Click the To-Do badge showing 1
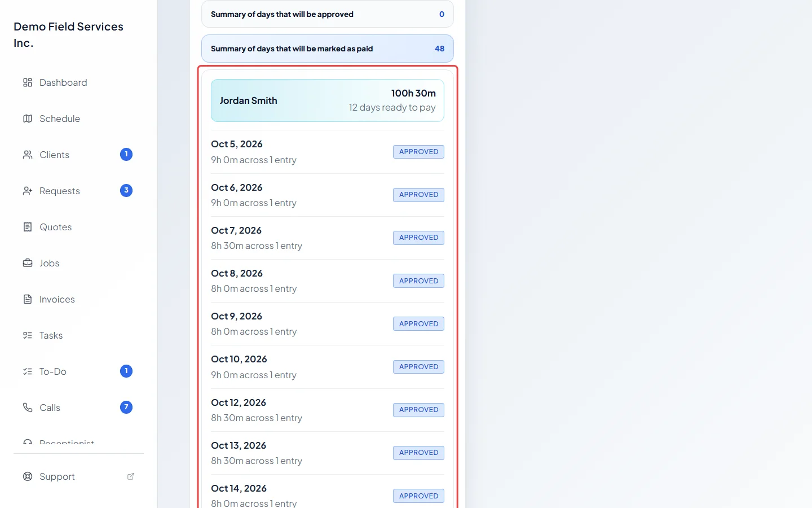The height and width of the screenshot is (508, 812). pos(126,371)
